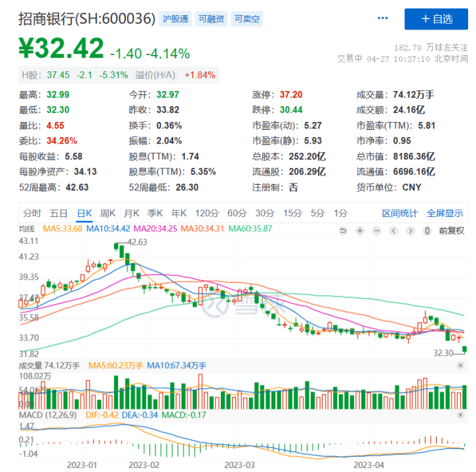The width and height of the screenshot is (476, 472).
Task: Click the current price ¥32.42
Action: tap(62, 48)
